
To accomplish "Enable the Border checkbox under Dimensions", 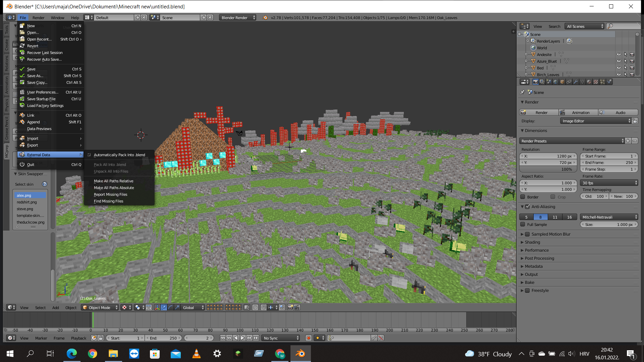I will [523, 197].
